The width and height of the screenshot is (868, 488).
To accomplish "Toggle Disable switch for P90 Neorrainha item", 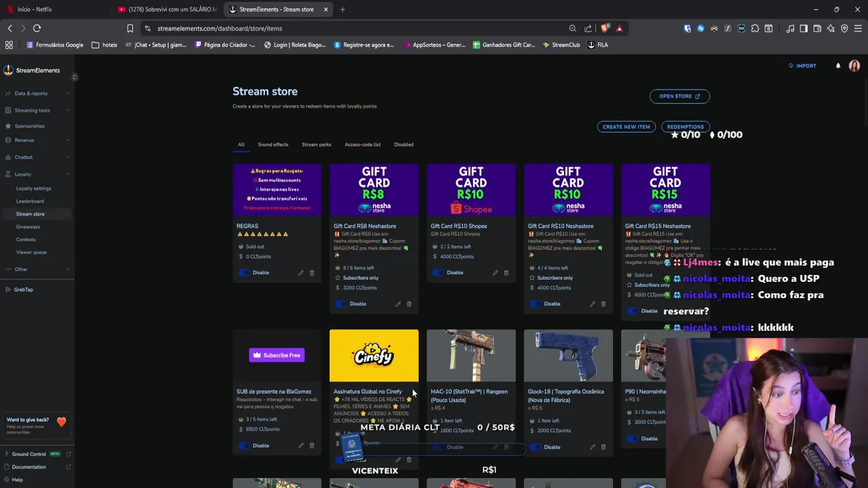I will click(633, 439).
